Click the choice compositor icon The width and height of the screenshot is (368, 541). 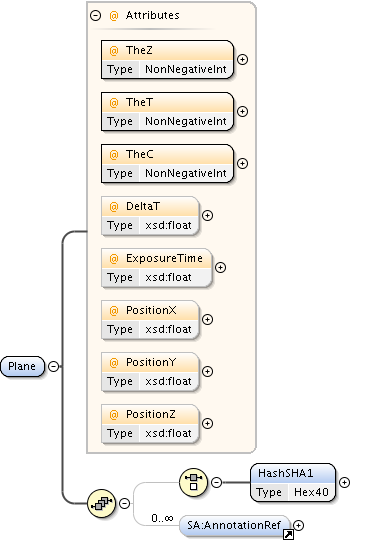click(193, 482)
